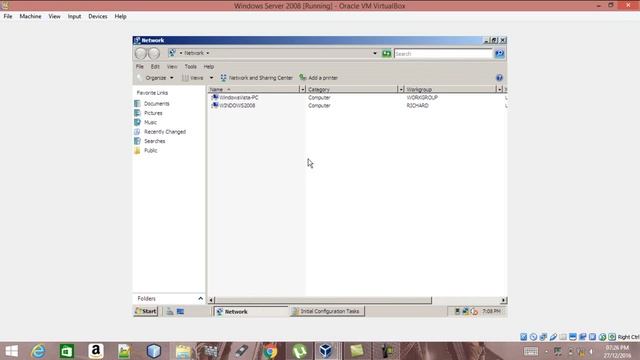Click the guest tray network icon
This screenshot has height=360, width=640.
(465, 311)
